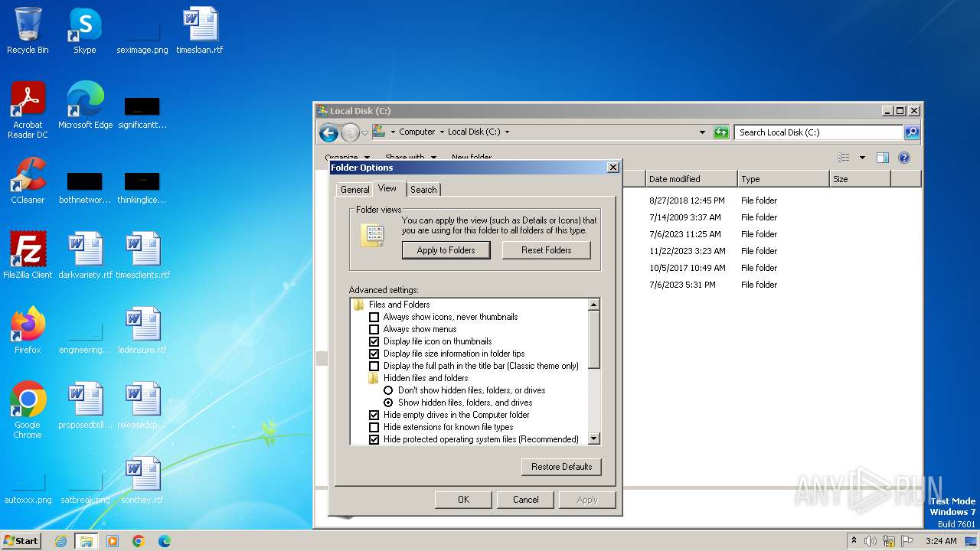Check Display the full path in title bar
This screenshot has width=980, height=551.
click(x=374, y=366)
